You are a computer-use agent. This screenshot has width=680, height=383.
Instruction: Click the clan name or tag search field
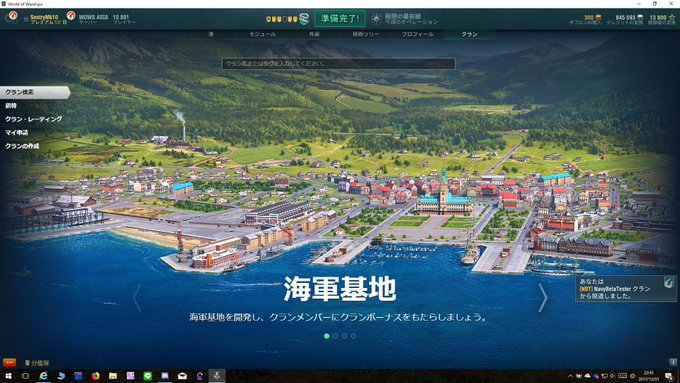338,64
